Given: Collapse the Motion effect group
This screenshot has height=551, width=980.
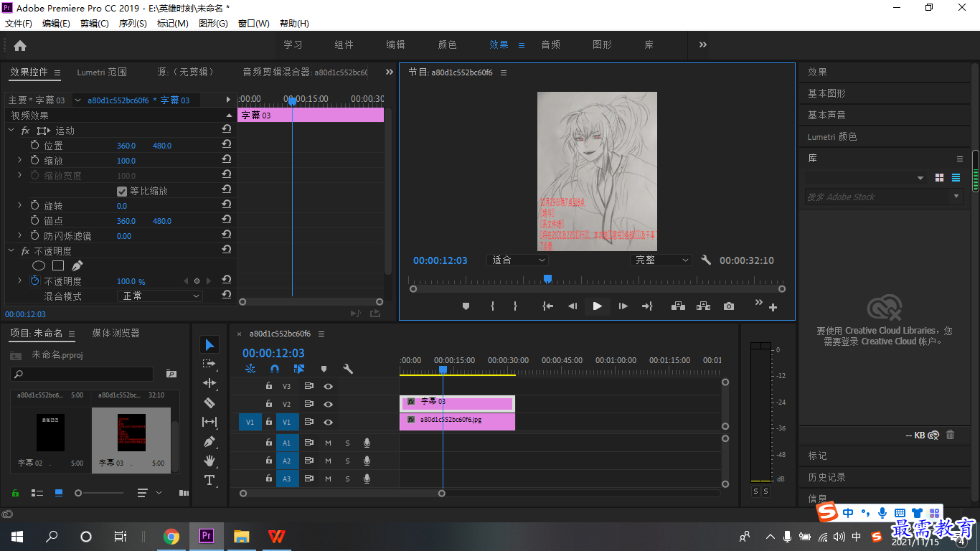Looking at the screenshot, I should 11,130.
